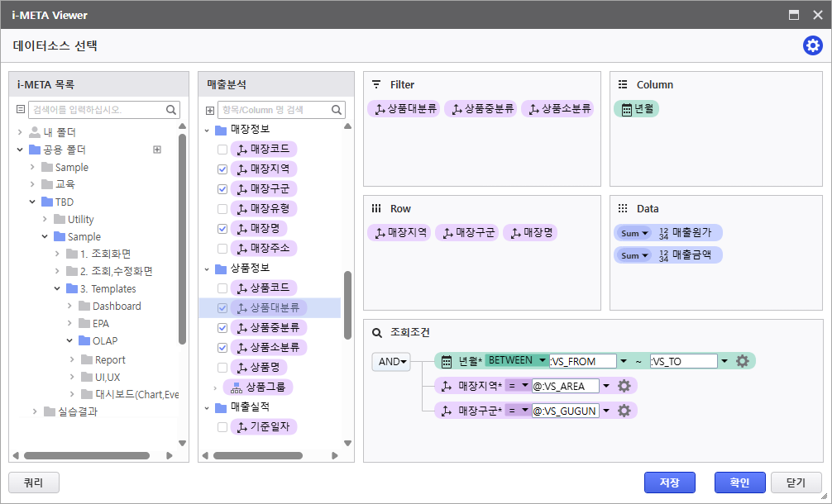
Task: Click collapse-all icon in i-META 목록 search
Action: coord(22,110)
